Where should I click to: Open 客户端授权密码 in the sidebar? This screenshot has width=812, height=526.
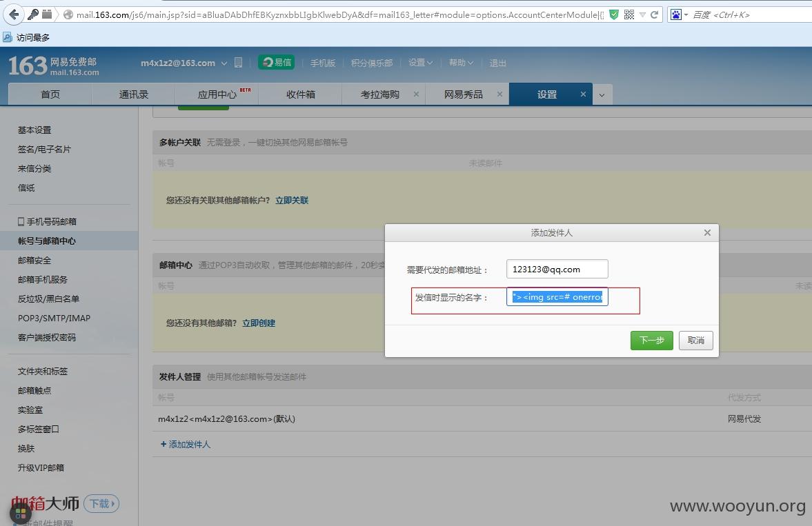click(47, 337)
